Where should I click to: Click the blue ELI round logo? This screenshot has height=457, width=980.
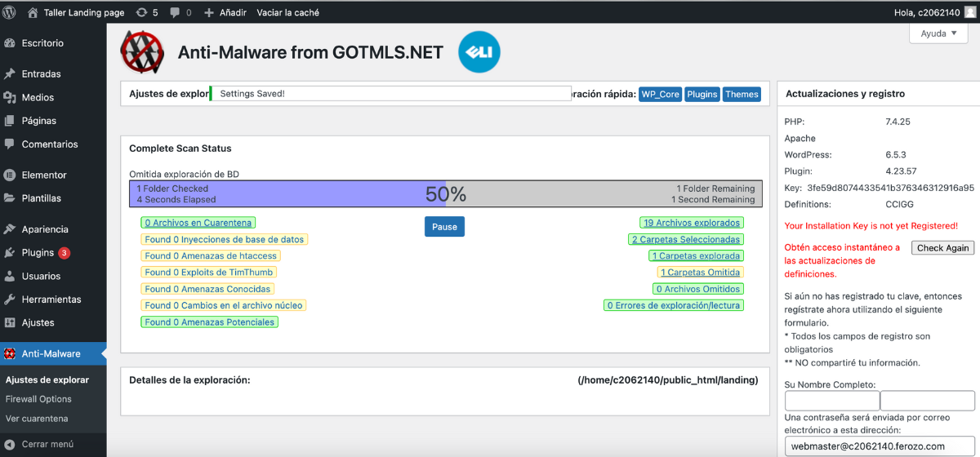pos(479,52)
